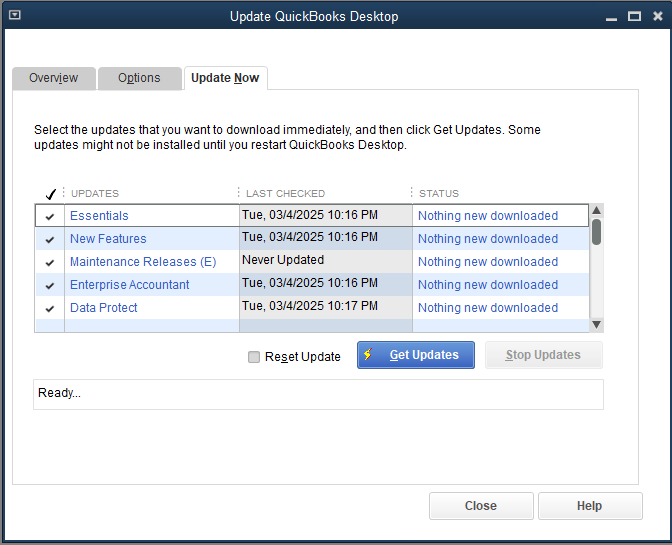Screen dimensions: 672x545
Task: Click Data Protect status 'Nothing new downloaded'
Action: tap(488, 308)
